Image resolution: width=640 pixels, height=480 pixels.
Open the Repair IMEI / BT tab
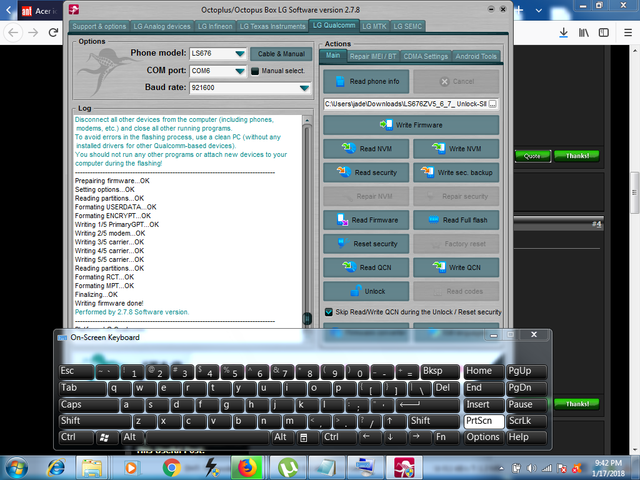click(x=373, y=57)
